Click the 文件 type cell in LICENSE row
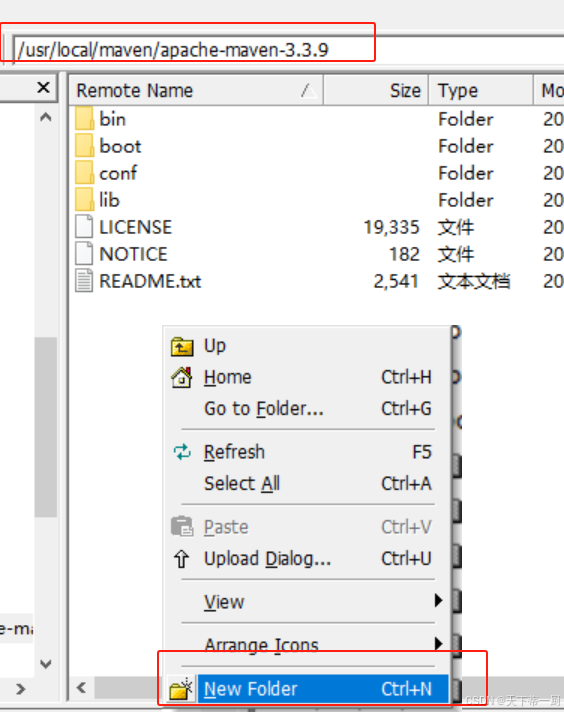This screenshot has width=564, height=712. coord(456,227)
